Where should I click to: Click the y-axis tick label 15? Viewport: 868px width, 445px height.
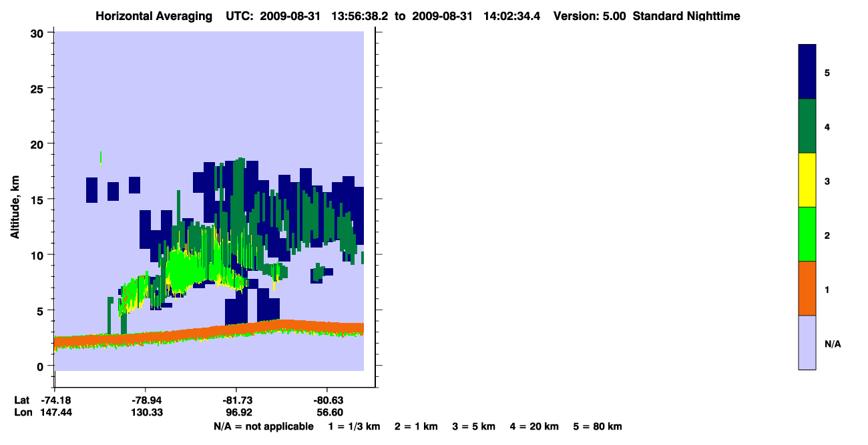(x=37, y=199)
